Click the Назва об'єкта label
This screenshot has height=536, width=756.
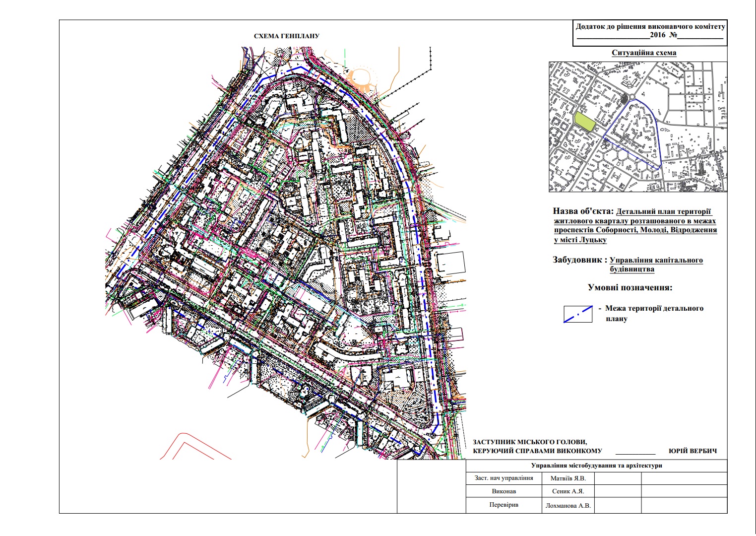point(583,211)
